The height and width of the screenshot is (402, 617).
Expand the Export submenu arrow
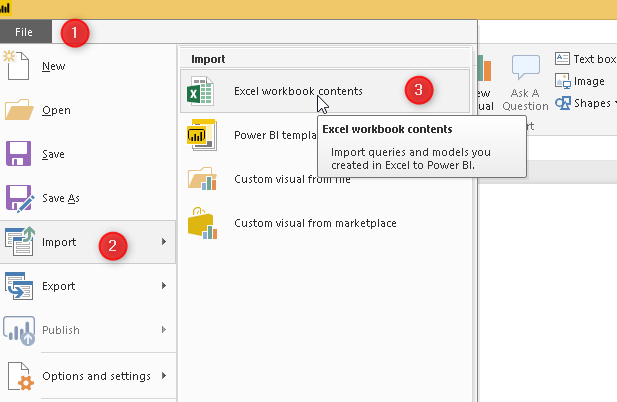[x=164, y=286]
